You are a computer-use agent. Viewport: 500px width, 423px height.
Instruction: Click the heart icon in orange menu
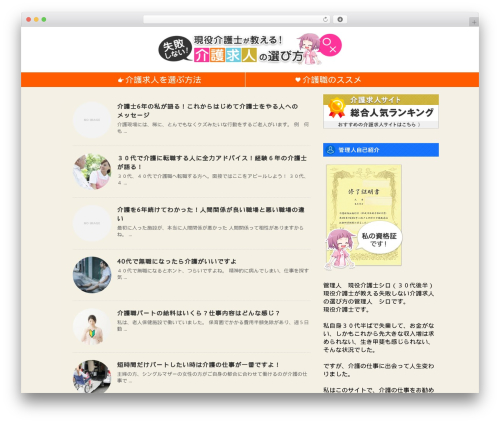pyautogui.click(x=298, y=80)
